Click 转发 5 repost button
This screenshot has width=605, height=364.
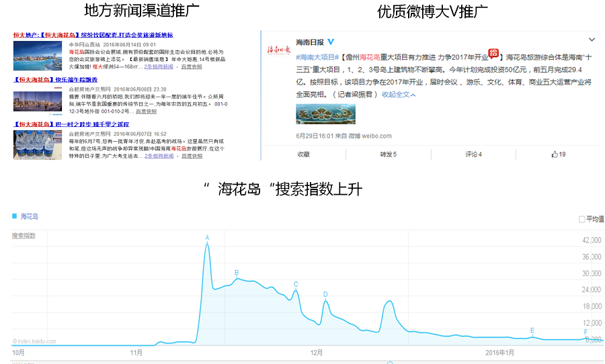388,154
